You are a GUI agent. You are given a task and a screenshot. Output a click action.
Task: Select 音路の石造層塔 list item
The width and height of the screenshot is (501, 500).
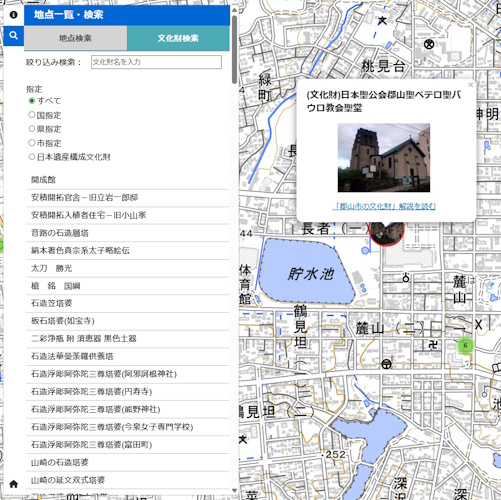[x=128, y=233]
